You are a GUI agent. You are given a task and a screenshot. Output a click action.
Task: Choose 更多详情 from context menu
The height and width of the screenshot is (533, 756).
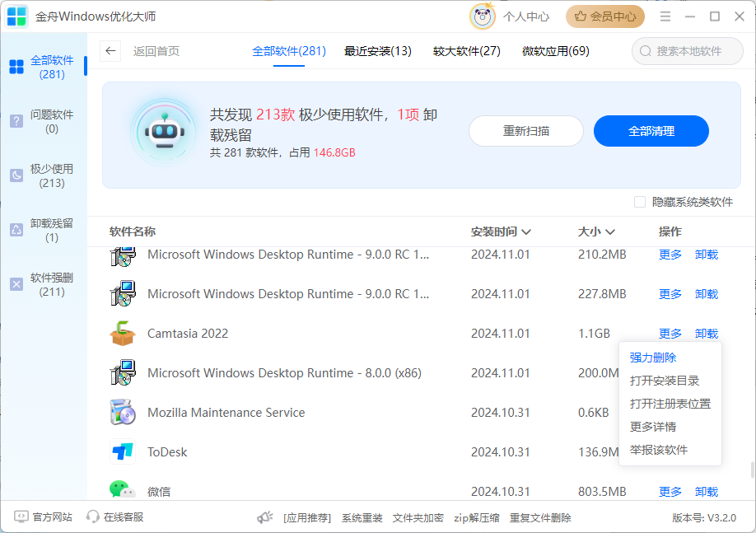pos(653,427)
